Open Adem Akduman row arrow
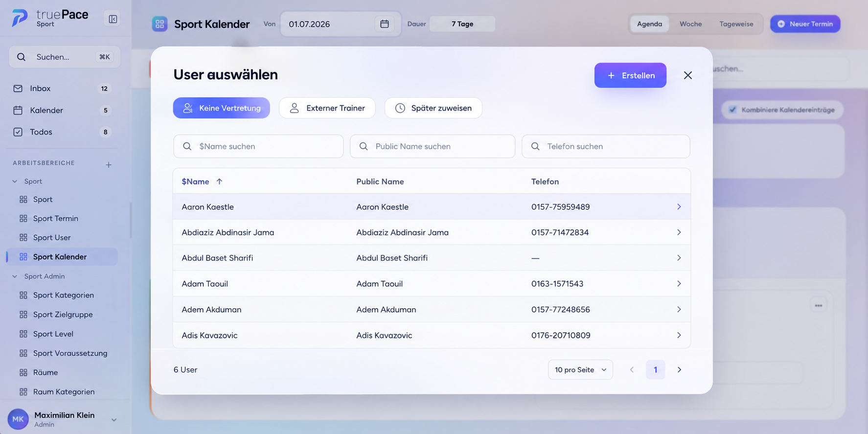 click(679, 310)
